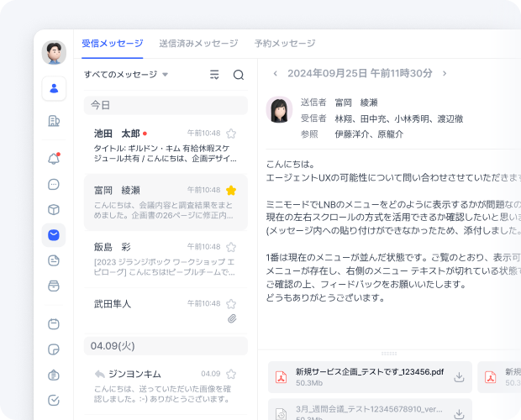Click the contacts person icon in sidebar
The height and width of the screenshot is (420, 521).
coord(54,87)
